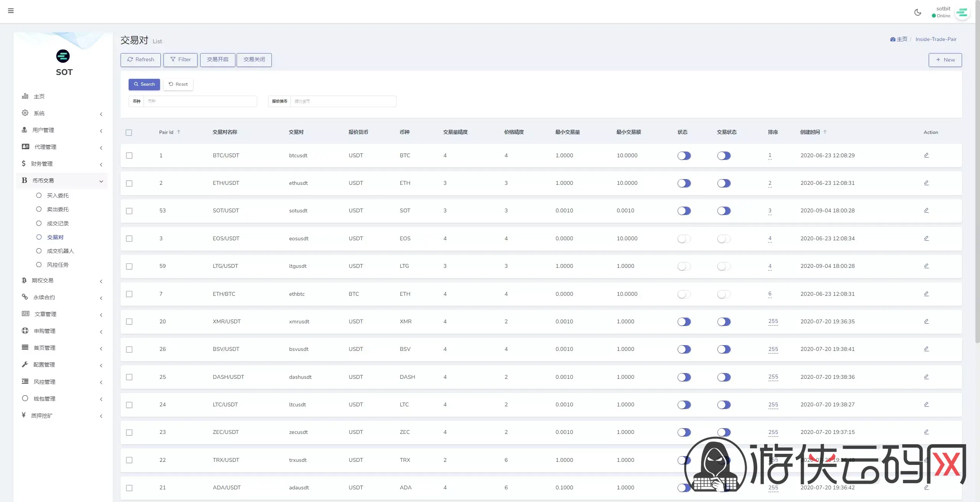The width and height of the screenshot is (980, 502).
Task: Click edit icon for BTC/USDT row
Action: 926,155
